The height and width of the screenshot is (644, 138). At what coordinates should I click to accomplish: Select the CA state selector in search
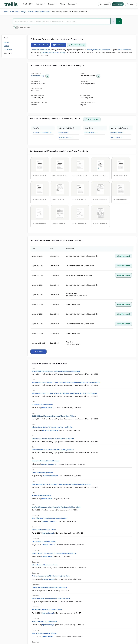coord(113,21)
